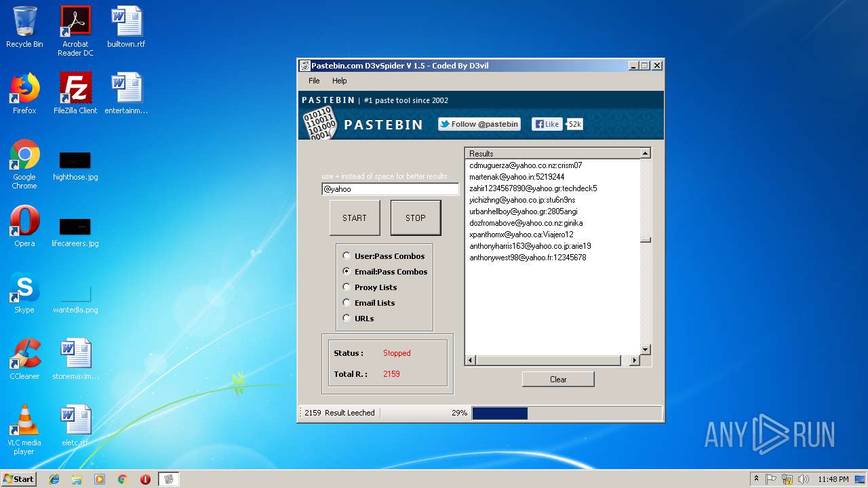Launch Acrobat Reader DC from desktop

click(x=75, y=30)
